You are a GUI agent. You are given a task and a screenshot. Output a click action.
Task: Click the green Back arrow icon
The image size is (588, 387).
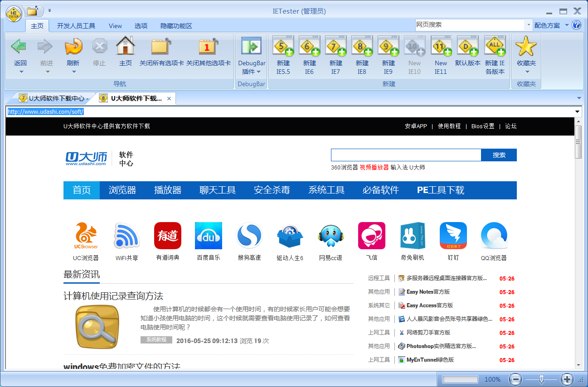[19, 46]
